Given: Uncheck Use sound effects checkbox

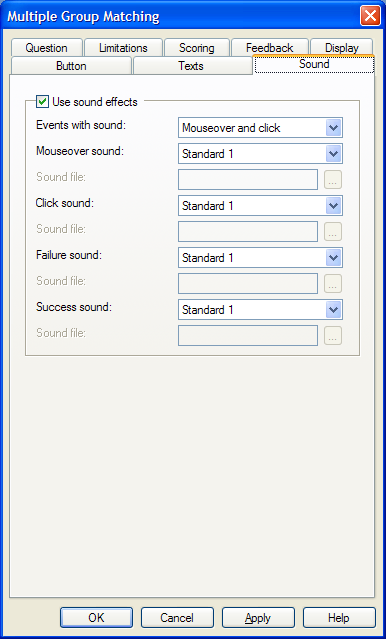Looking at the screenshot, I should pos(42,101).
